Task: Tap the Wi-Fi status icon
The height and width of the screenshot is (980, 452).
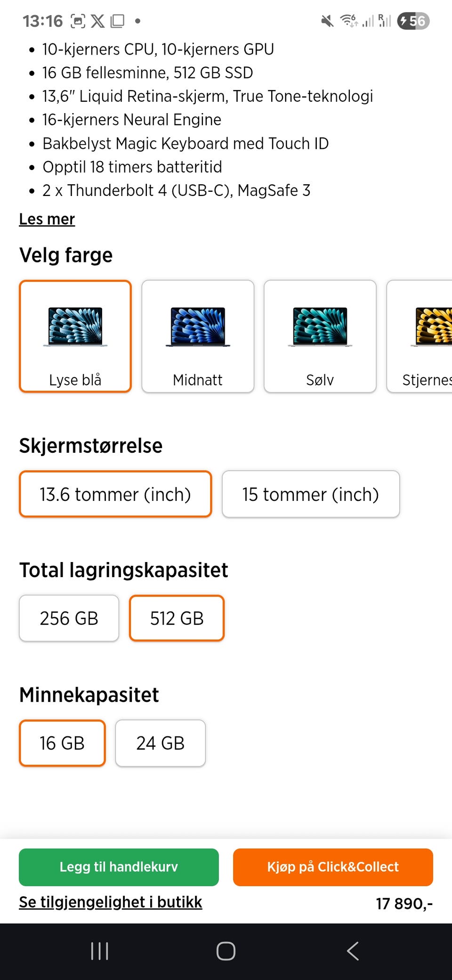Action: 348,21
